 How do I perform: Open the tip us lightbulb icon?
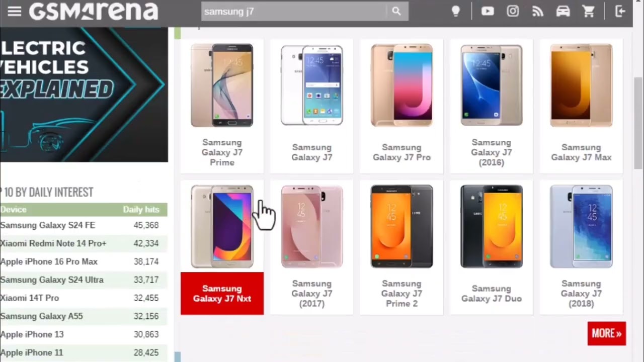[x=456, y=11]
